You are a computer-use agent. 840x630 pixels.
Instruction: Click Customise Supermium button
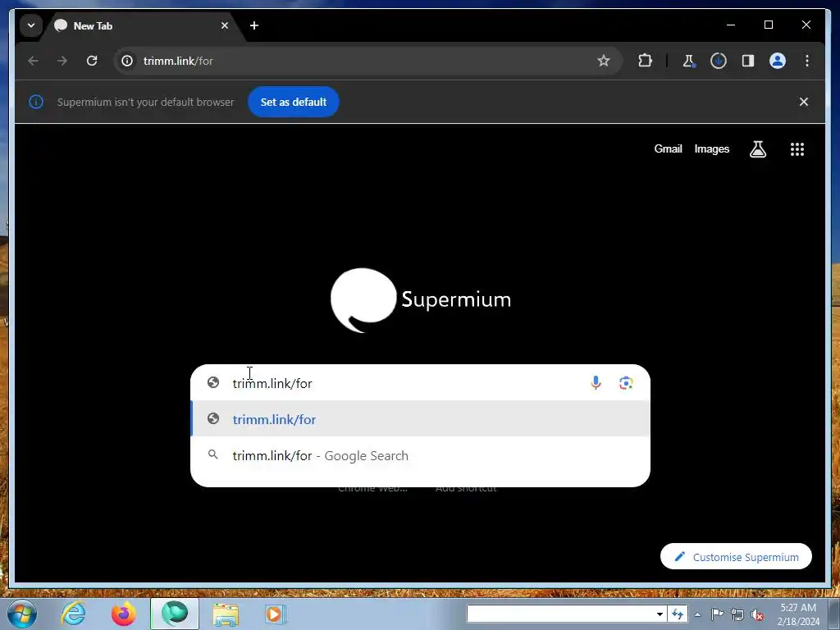(736, 557)
